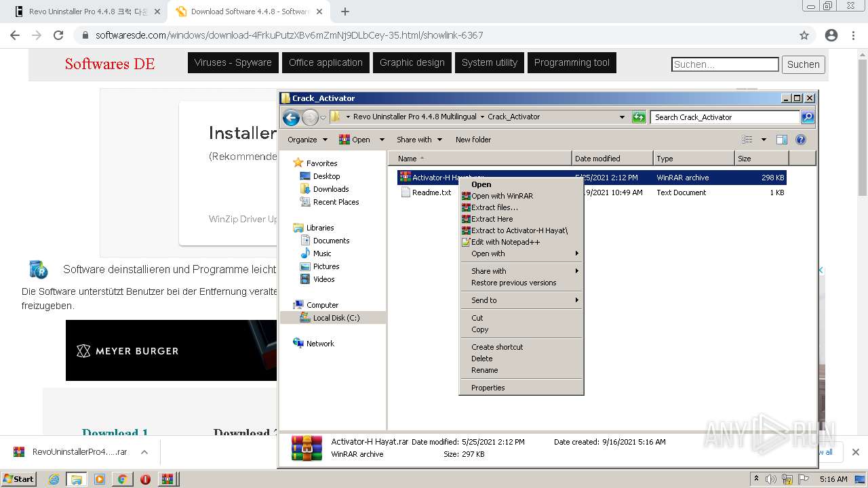Select Create shortcut entry

pos(521,347)
